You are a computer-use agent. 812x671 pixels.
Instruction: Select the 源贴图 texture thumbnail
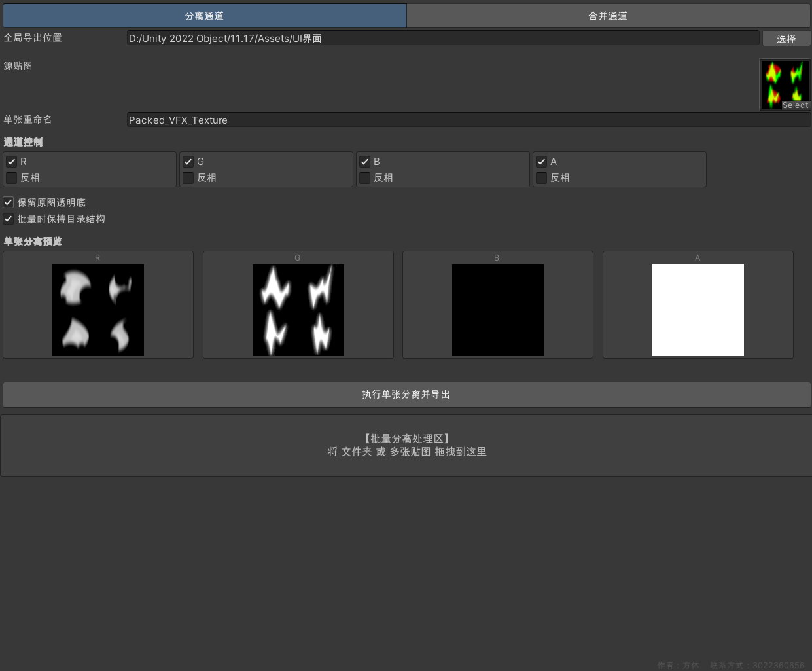point(785,84)
